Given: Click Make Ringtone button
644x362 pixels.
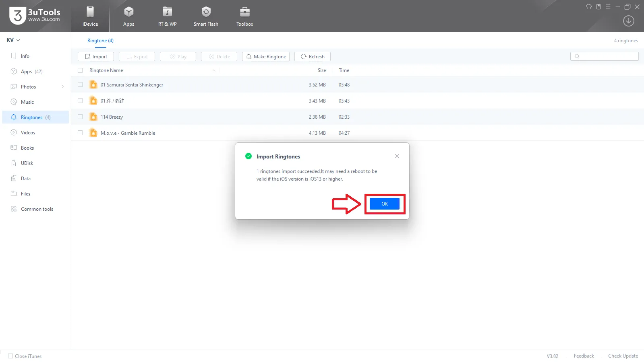Looking at the screenshot, I should (266, 57).
